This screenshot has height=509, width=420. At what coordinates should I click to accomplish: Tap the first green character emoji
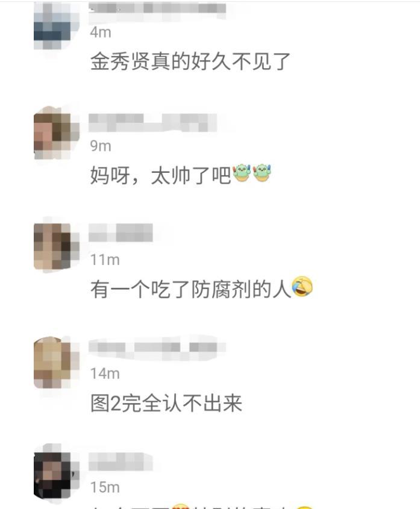click(x=242, y=173)
